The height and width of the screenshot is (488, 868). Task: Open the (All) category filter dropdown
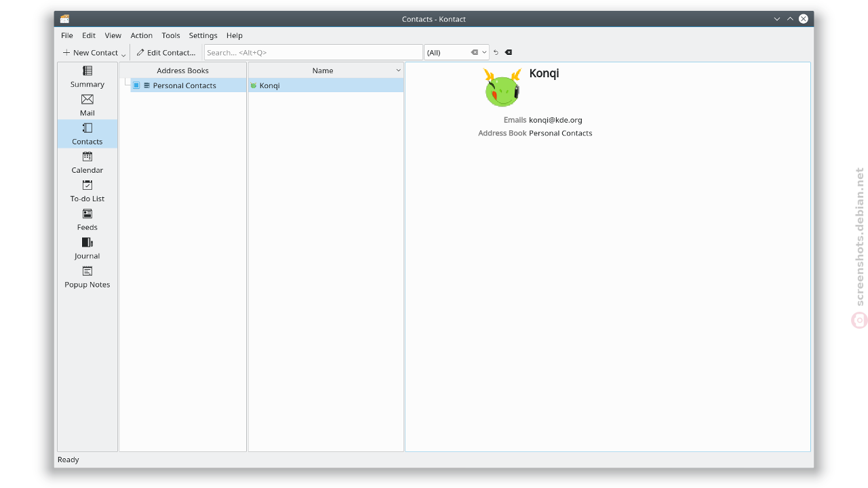484,52
